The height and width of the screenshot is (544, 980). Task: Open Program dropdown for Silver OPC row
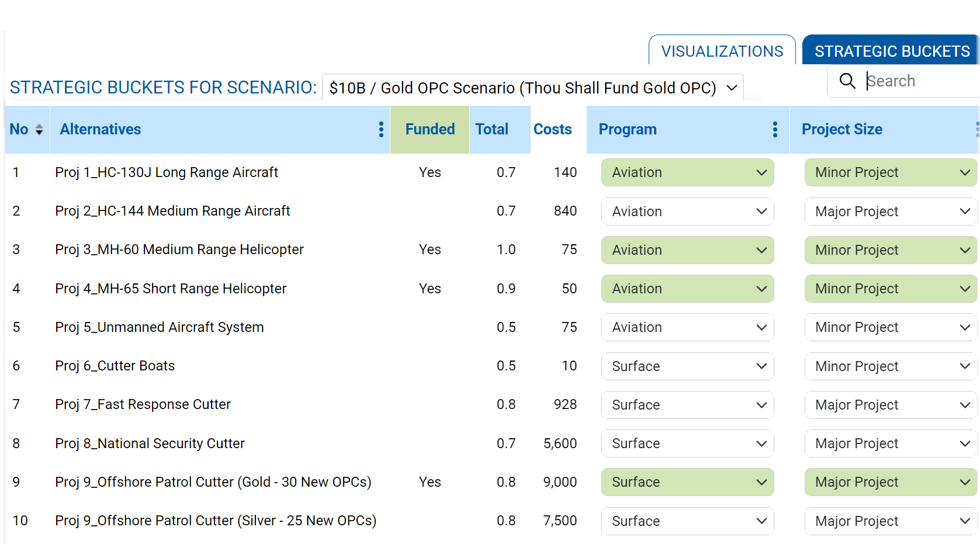tap(688, 521)
